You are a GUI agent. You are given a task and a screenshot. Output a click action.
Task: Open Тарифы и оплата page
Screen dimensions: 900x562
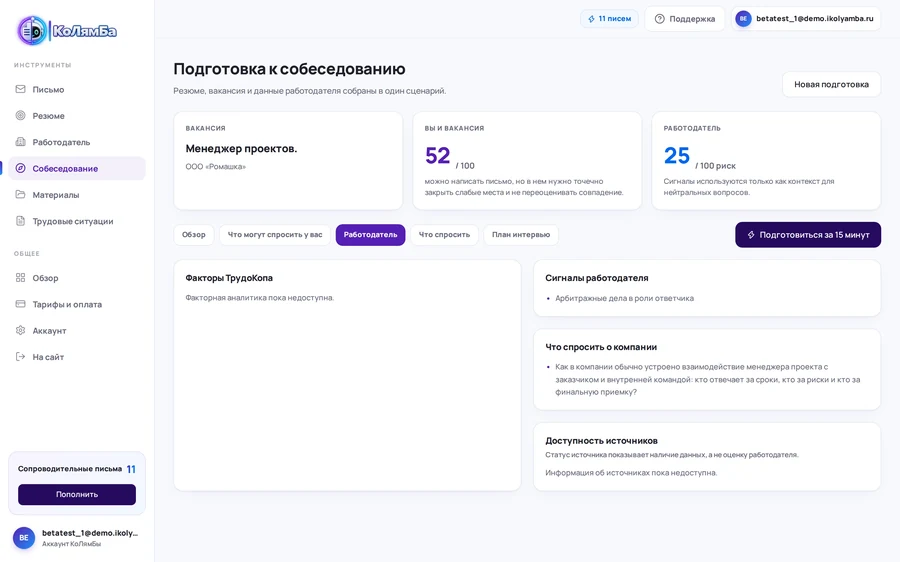tap(76, 304)
